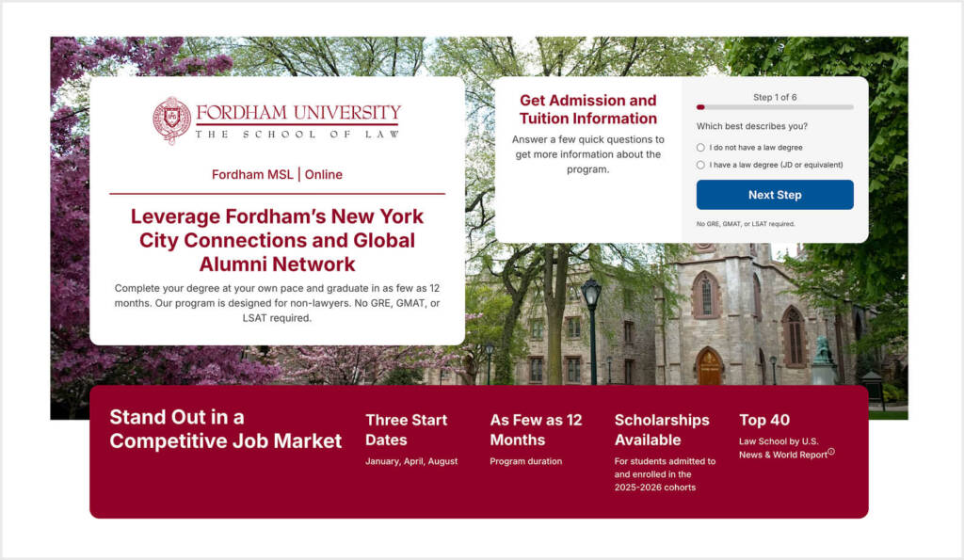
Task: Select the 'As Few as 12 Months' item
Action: pos(535,430)
